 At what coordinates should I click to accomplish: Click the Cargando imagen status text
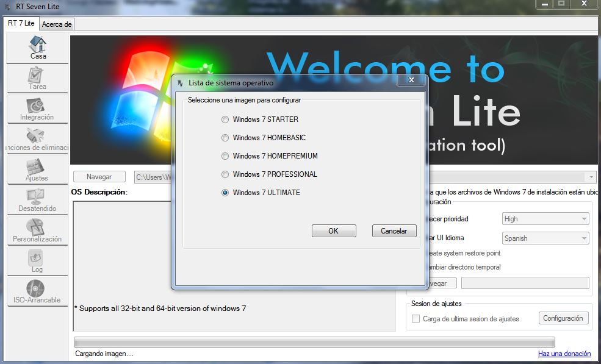pyautogui.click(x=104, y=354)
